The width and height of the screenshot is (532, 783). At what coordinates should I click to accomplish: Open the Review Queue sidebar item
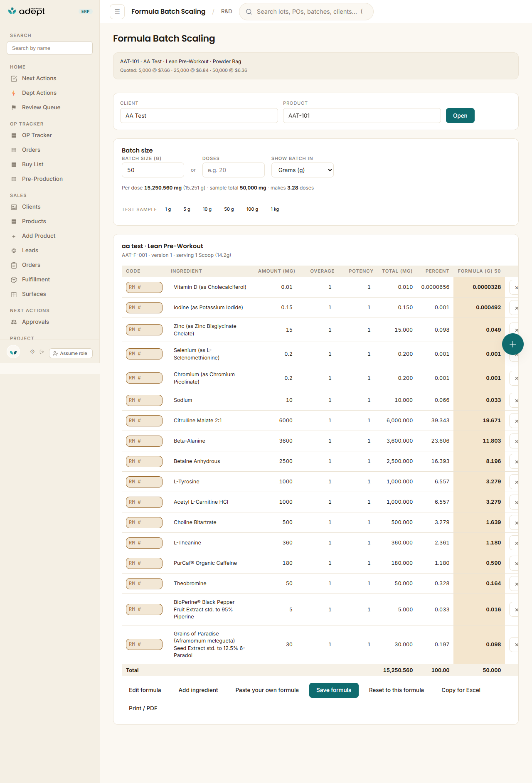pos(41,108)
